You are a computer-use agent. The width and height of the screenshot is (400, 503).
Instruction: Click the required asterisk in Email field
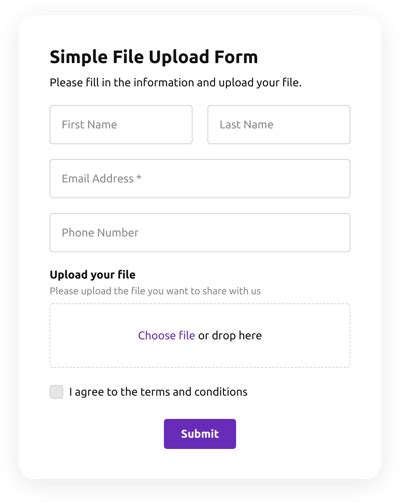pyautogui.click(x=139, y=177)
